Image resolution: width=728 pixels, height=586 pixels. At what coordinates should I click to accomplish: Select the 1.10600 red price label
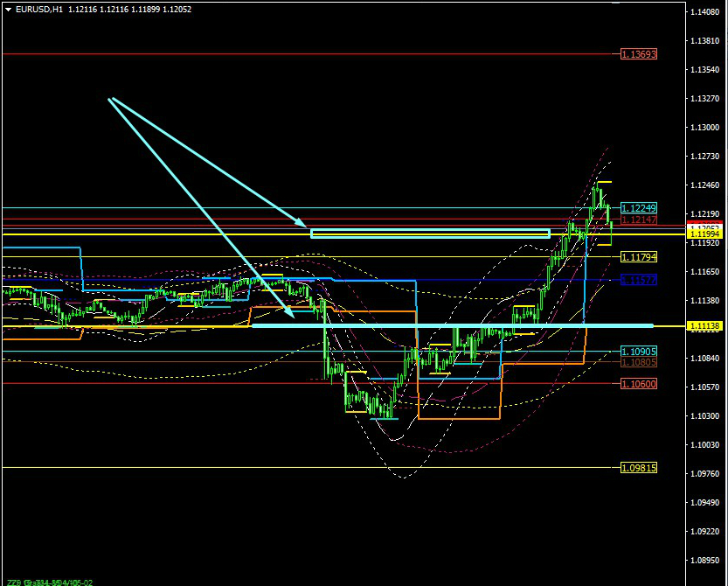tap(638, 384)
